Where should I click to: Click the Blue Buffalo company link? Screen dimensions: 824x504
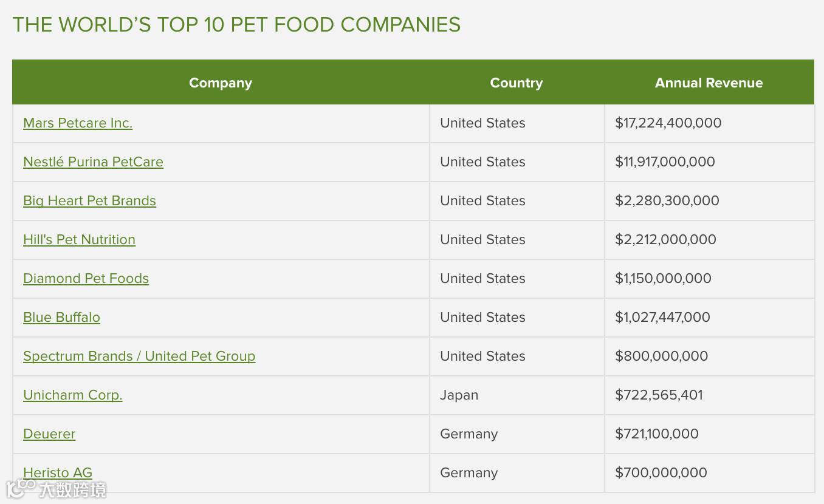(x=61, y=318)
